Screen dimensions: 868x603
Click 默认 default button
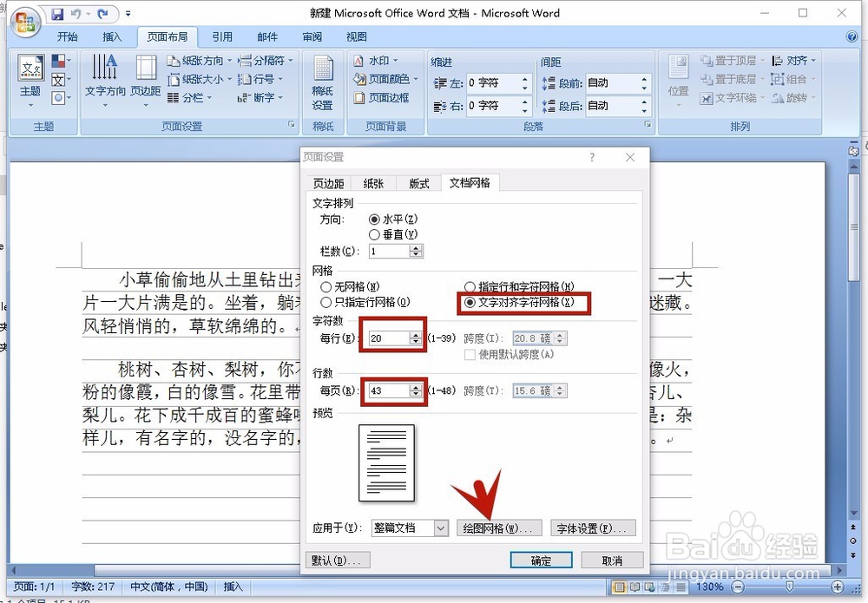[338, 560]
